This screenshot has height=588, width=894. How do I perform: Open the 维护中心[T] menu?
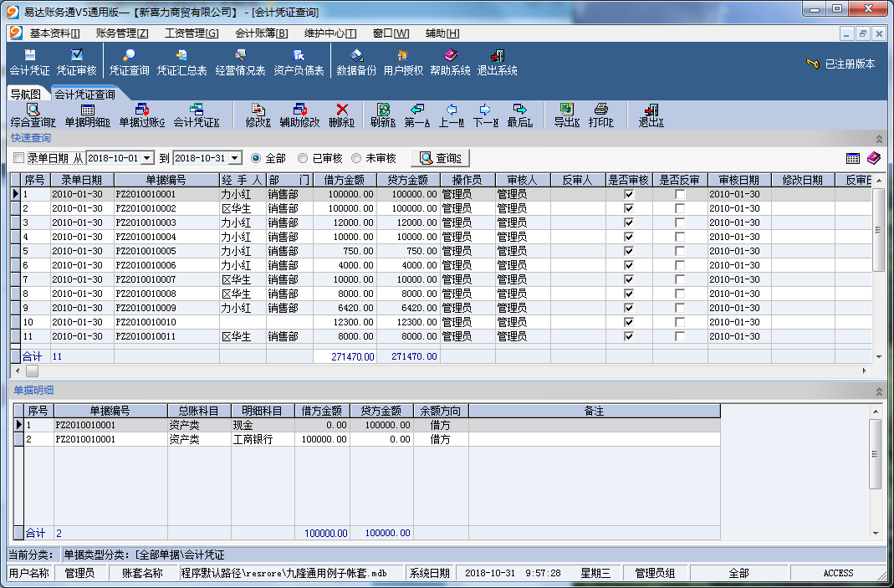[330, 33]
